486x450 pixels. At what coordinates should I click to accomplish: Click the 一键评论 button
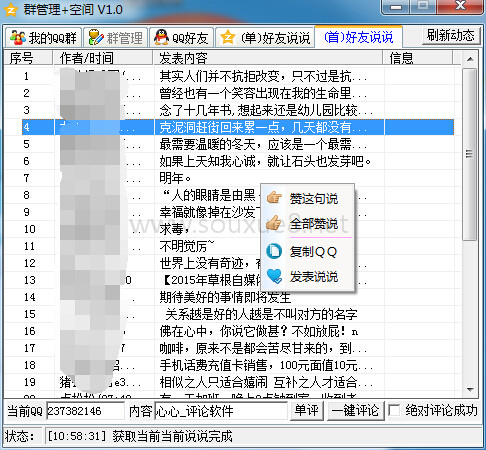tap(356, 410)
